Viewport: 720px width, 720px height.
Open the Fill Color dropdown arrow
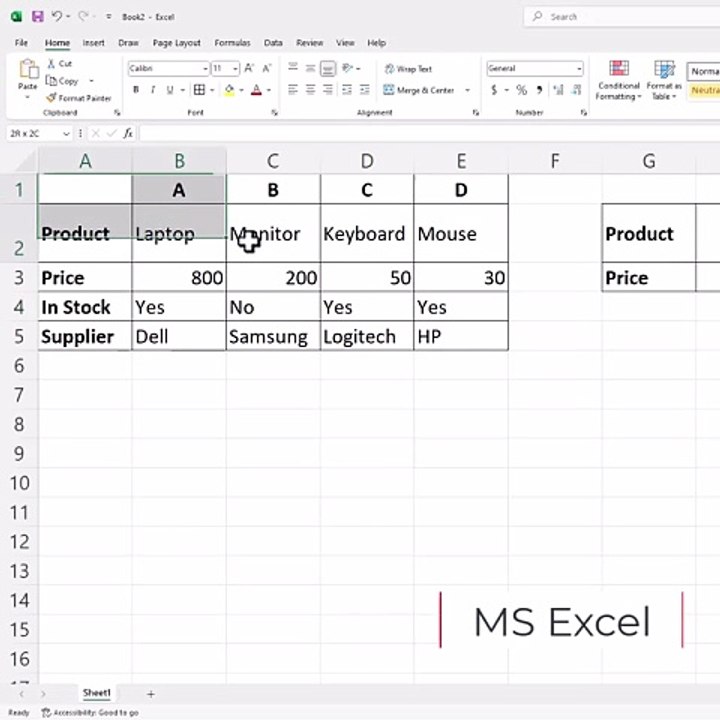click(242, 90)
